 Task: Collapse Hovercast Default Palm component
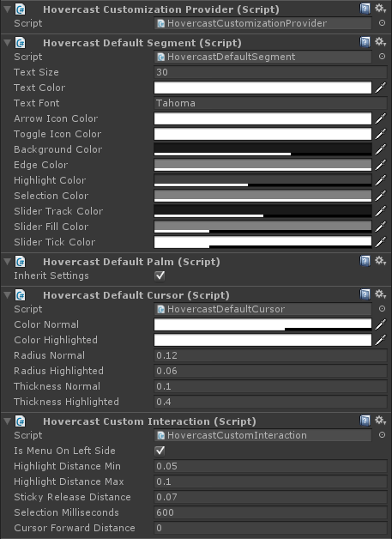pos(7,262)
